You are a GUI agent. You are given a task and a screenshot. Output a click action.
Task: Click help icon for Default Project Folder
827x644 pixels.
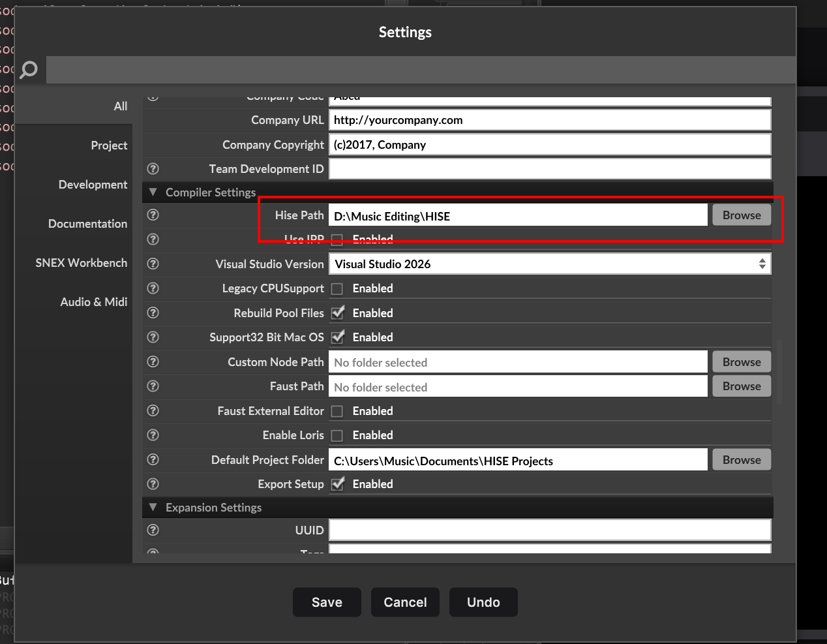153,459
